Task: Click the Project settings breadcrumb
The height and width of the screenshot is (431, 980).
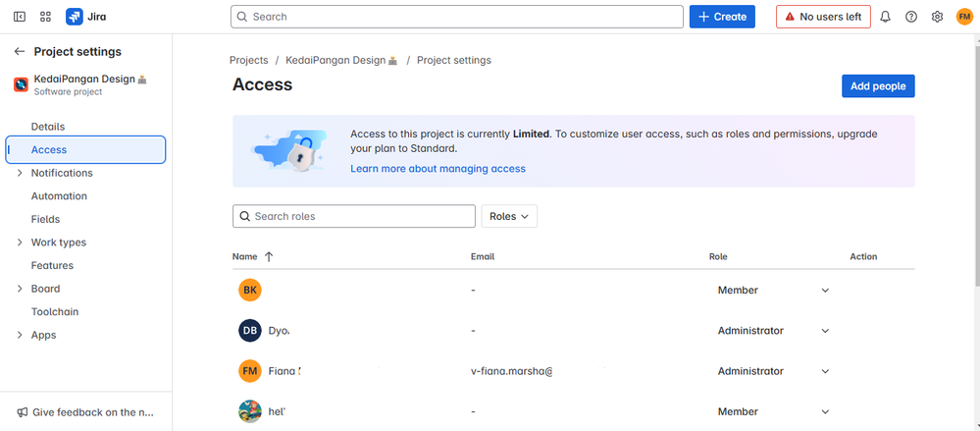Action: click(454, 61)
